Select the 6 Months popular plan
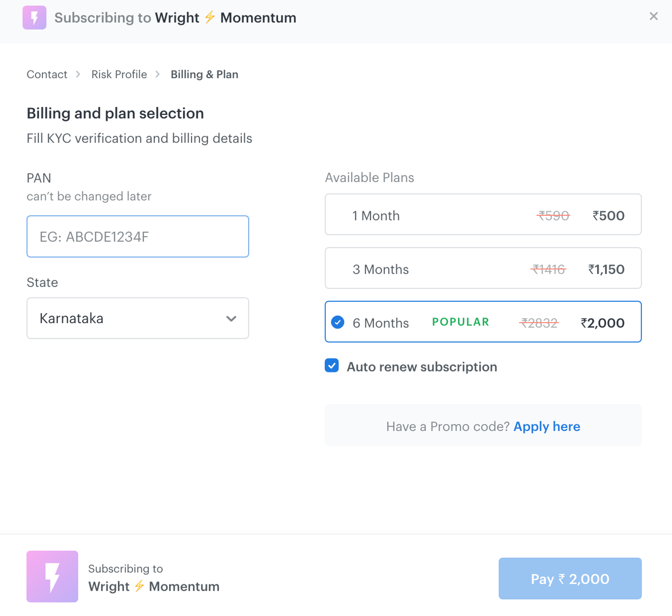Screen dimensions: 672x616 [x=483, y=322]
